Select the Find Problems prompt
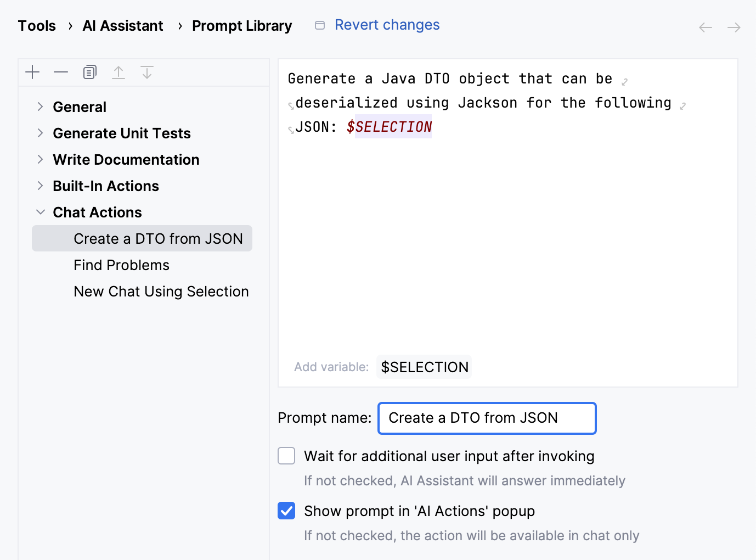Screen dimensions: 756x560 pyautogui.click(x=121, y=265)
